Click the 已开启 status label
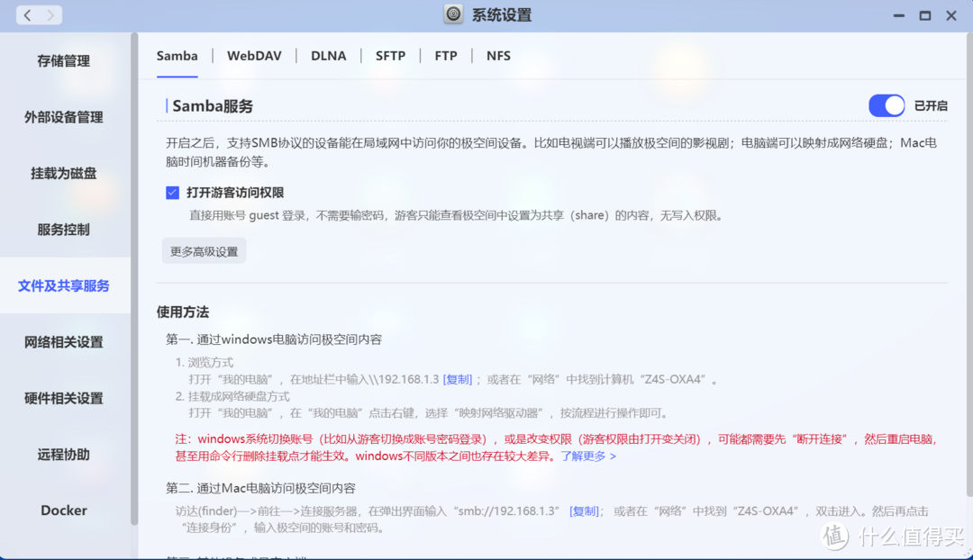The image size is (973, 560). tap(931, 106)
